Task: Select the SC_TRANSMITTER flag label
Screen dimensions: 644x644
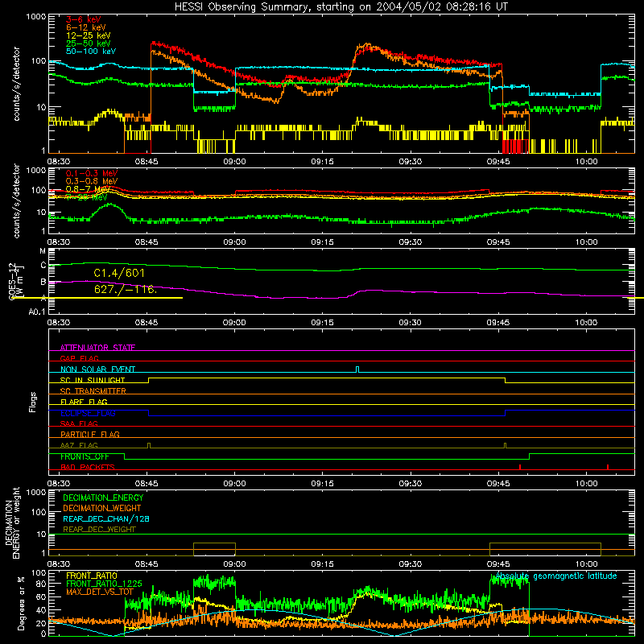Action: (93, 391)
